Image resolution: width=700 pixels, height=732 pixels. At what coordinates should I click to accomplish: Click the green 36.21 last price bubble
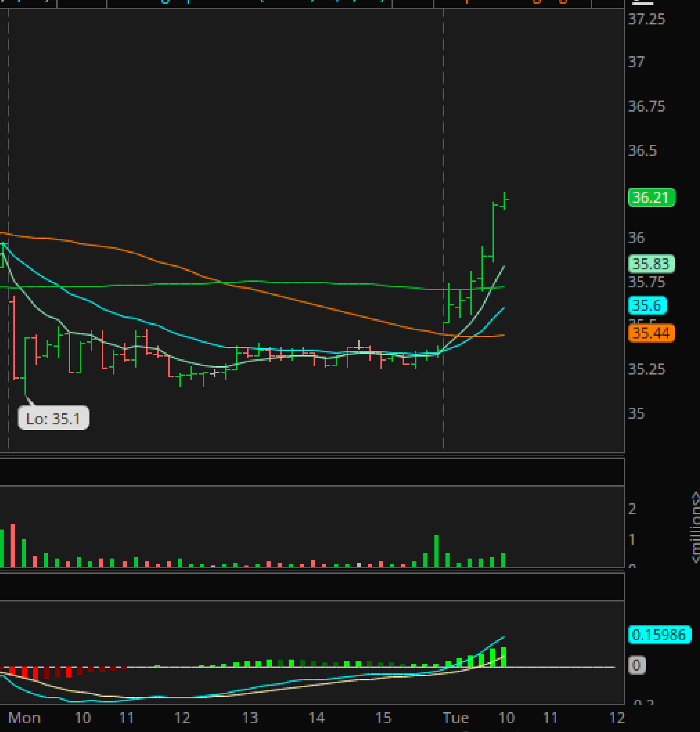tap(652, 197)
